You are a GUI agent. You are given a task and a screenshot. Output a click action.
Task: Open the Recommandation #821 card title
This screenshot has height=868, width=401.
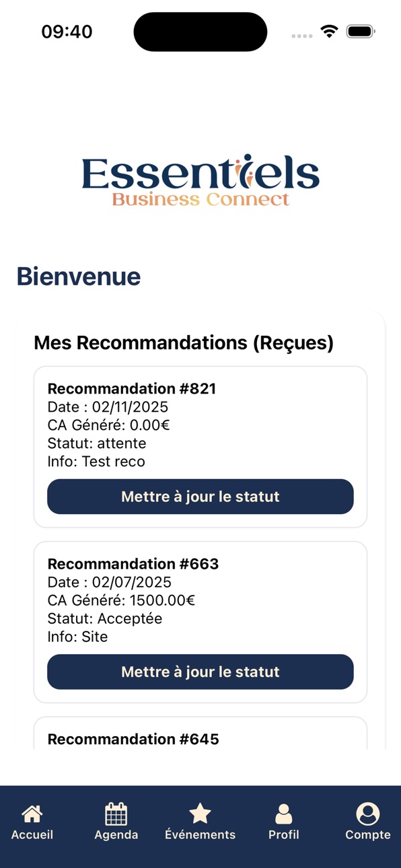tap(132, 388)
